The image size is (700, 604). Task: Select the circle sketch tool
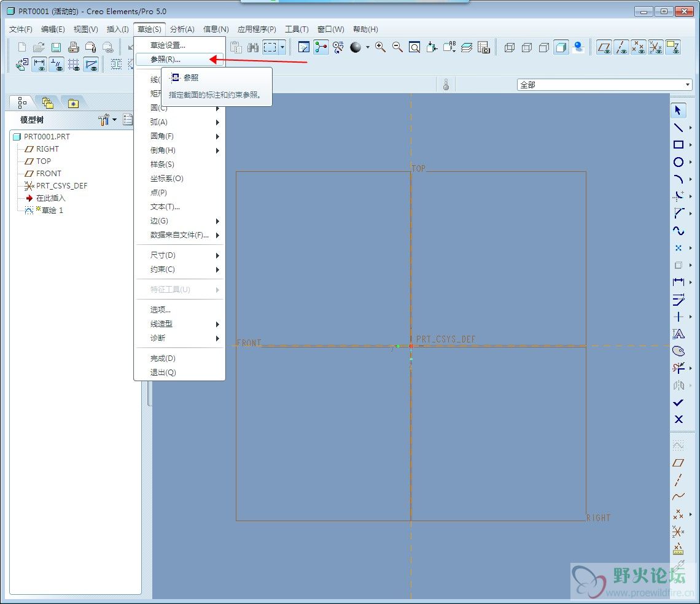point(678,162)
